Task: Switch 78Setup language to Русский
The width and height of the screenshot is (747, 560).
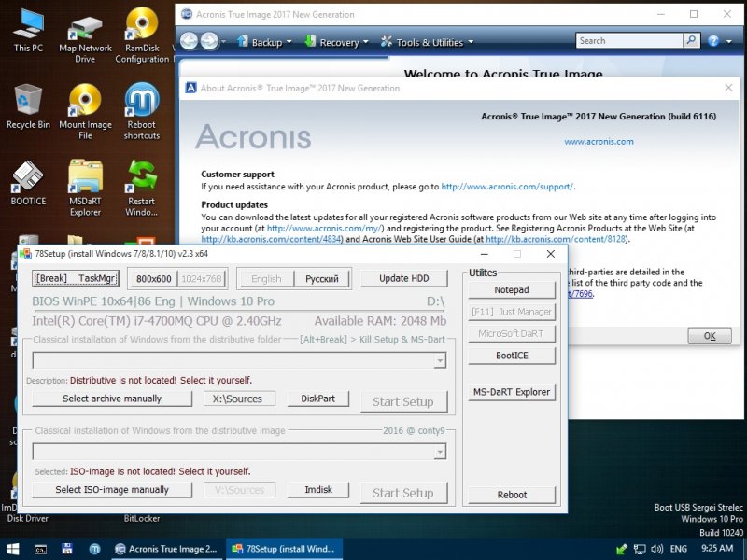Action: pyautogui.click(x=322, y=278)
